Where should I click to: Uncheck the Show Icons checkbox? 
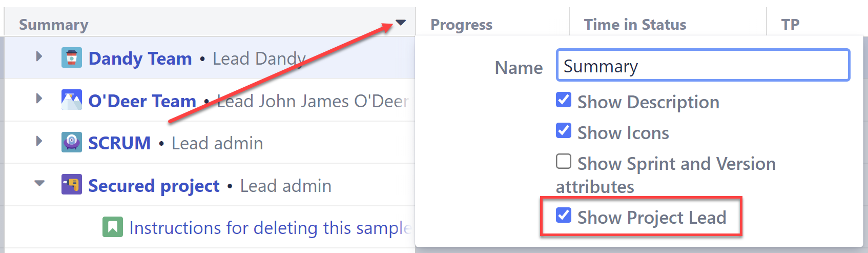point(564,131)
